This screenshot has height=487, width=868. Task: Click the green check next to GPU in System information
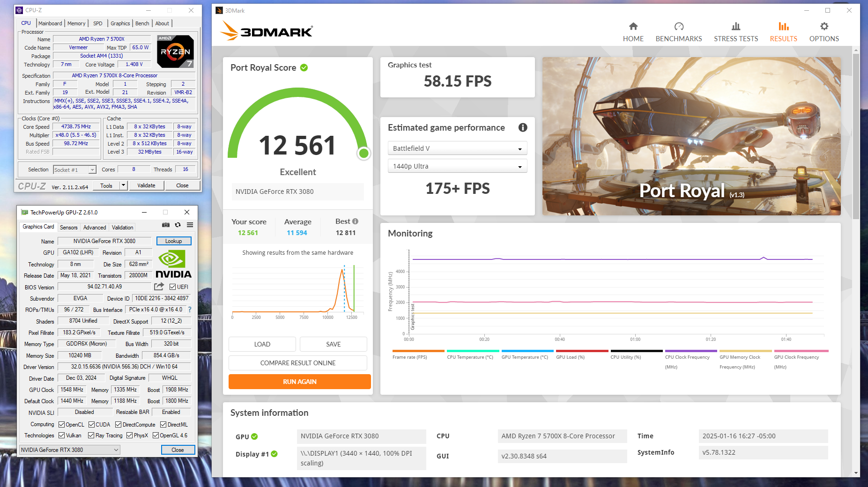[x=254, y=436]
